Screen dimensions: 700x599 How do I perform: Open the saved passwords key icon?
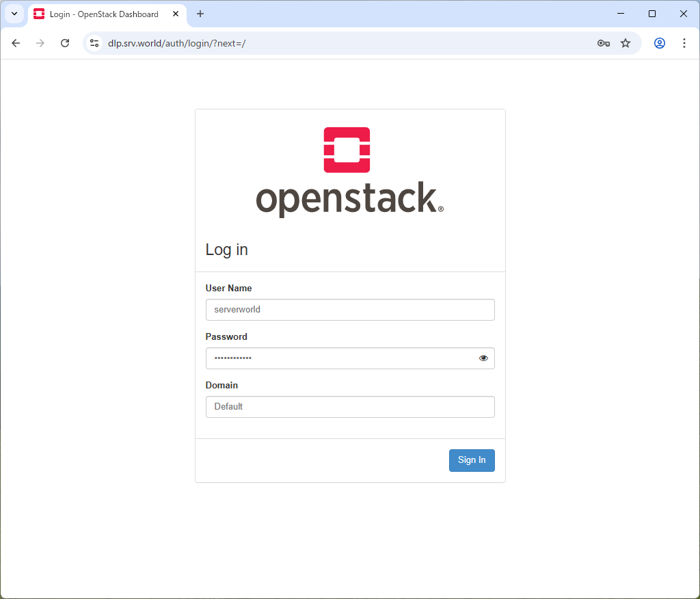[x=603, y=43]
